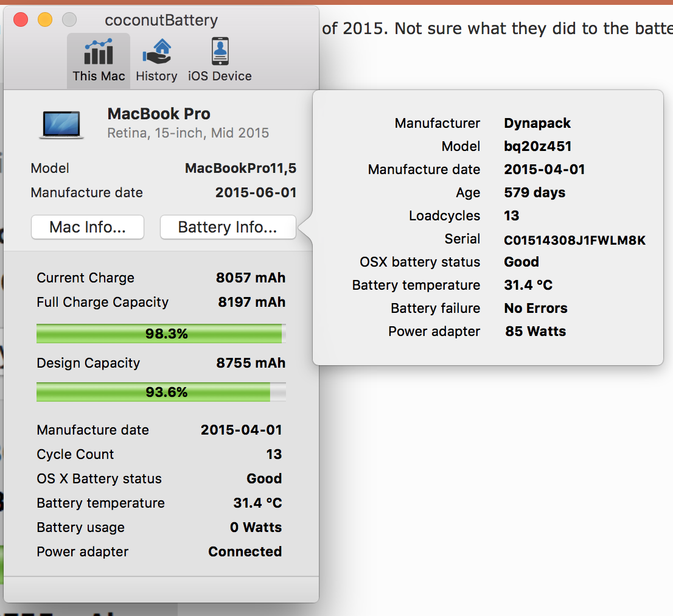Select the 2015-06-01 manufacture date value
The image size is (673, 616).
tap(256, 192)
